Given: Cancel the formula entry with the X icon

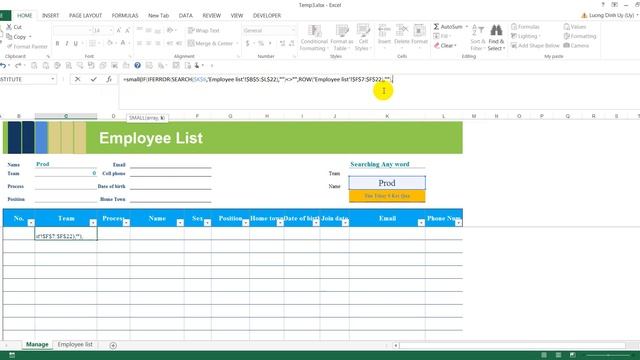Looking at the screenshot, I should [x=78, y=79].
